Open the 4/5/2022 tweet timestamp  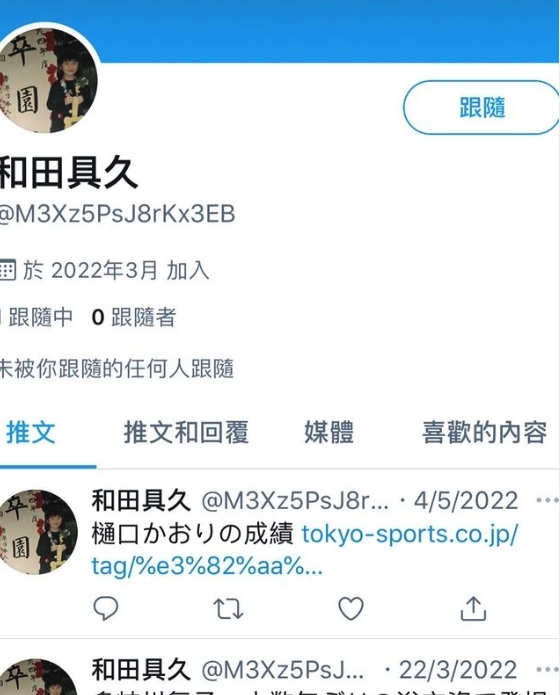466,500
